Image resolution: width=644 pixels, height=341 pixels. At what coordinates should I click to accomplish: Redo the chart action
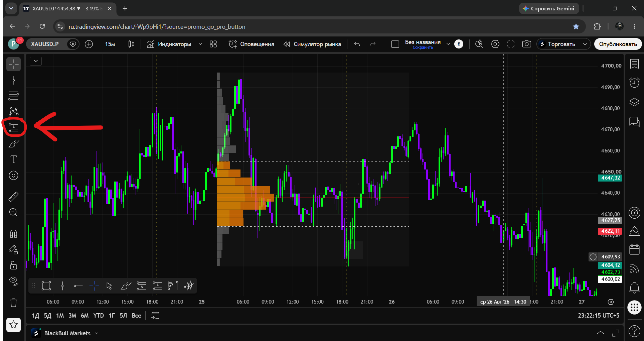coord(373,44)
